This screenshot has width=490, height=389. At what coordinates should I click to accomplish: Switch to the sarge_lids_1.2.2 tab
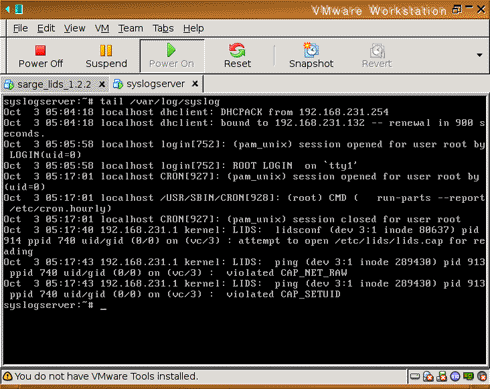point(54,84)
